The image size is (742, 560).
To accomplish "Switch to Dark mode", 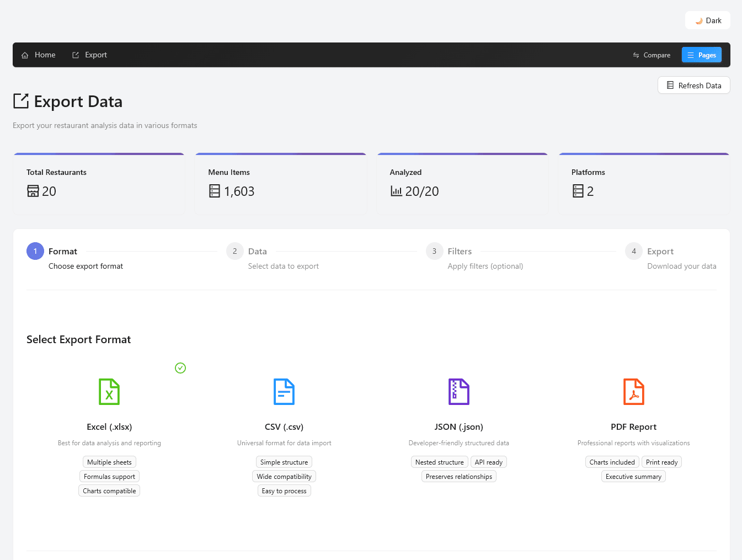I will click(x=707, y=20).
